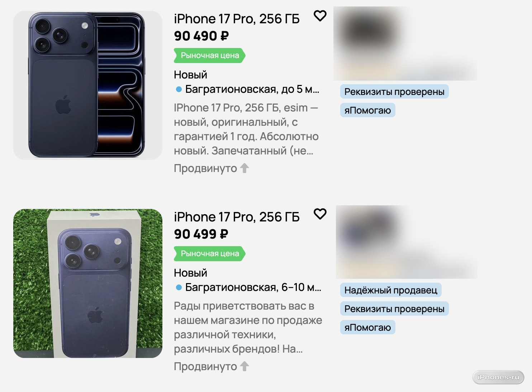Click second seller's яПомогаю badge
Viewport: 532px width, 392px height.
click(x=368, y=327)
